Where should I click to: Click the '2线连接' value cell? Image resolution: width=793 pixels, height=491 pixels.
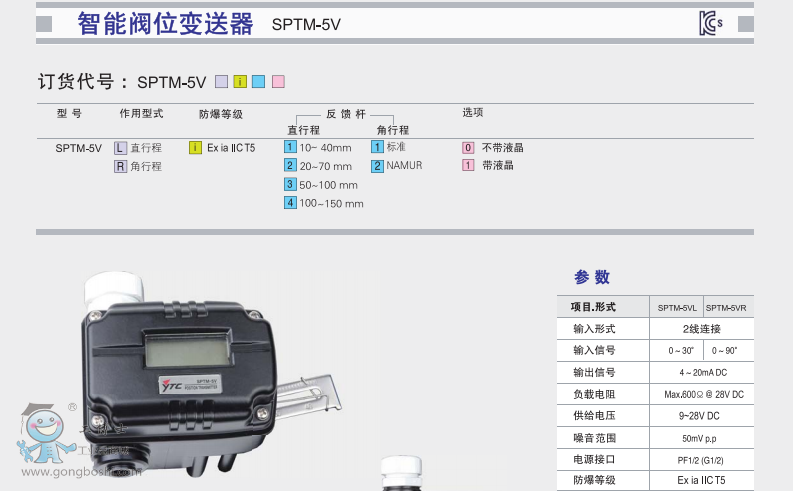[701, 329]
